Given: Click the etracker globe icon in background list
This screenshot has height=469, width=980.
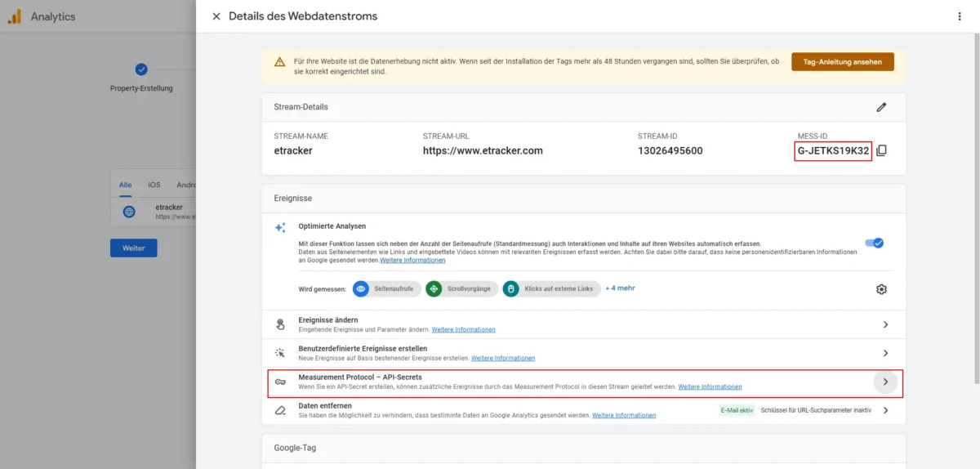Looking at the screenshot, I should (128, 212).
